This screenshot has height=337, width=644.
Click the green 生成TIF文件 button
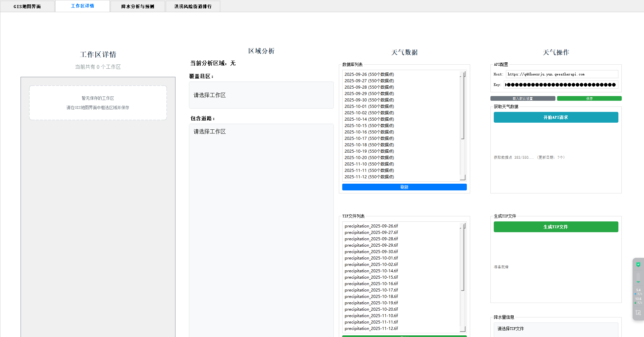tap(556, 227)
